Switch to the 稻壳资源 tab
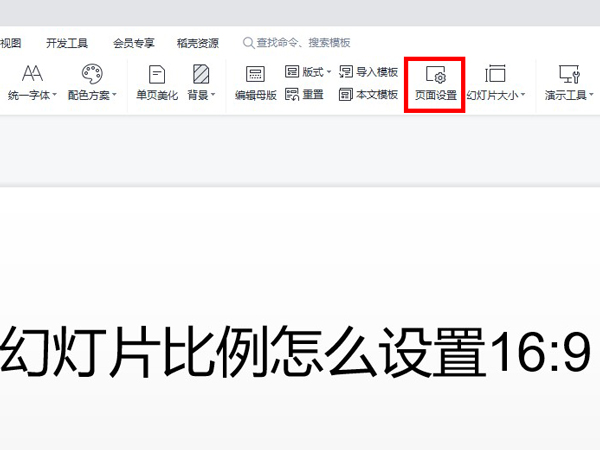 pos(197,43)
